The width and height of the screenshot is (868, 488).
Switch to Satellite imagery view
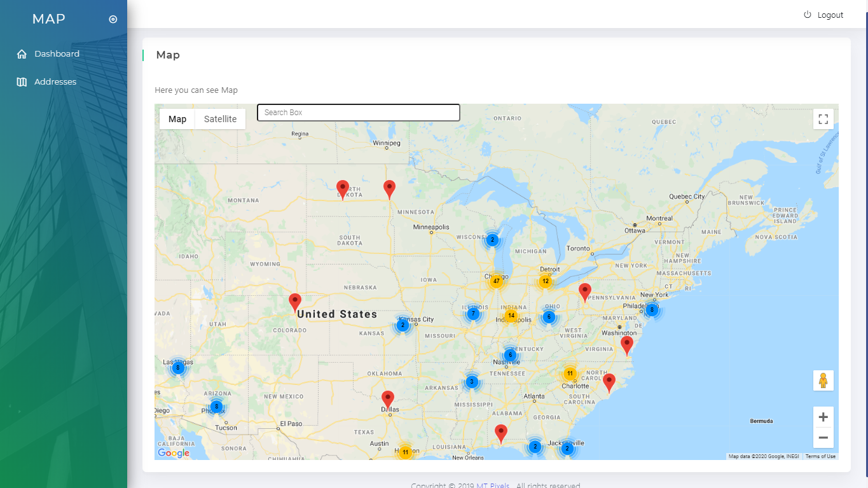click(220, 119)
